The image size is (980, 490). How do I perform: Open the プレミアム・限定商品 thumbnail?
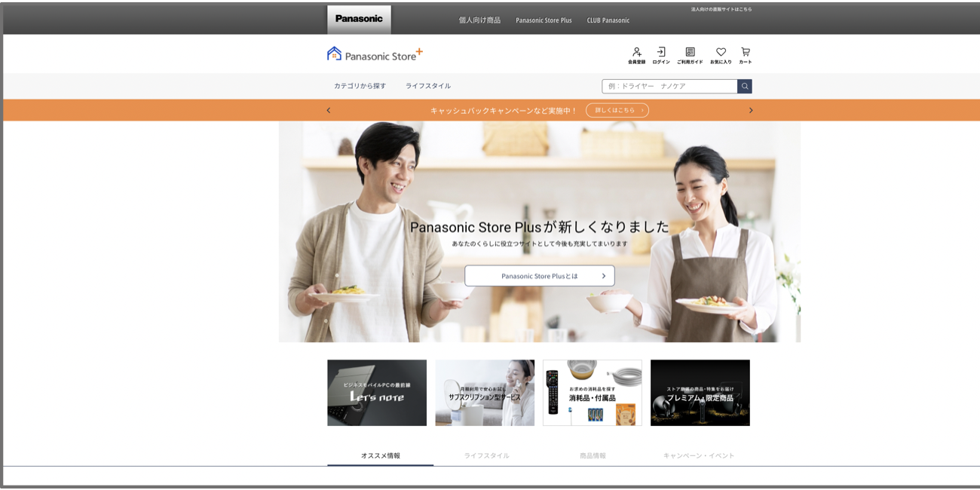tap(700, 393)
